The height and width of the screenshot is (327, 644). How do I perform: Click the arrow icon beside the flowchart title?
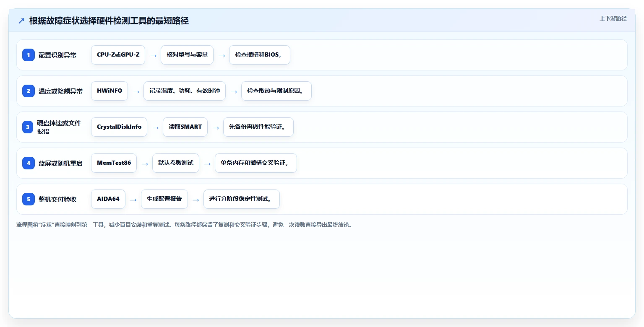[21, 21]
